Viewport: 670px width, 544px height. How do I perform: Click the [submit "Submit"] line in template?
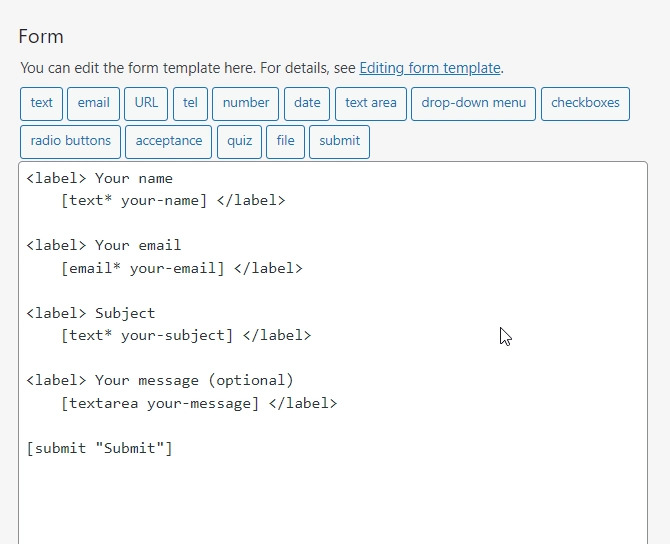click(100, 448)
